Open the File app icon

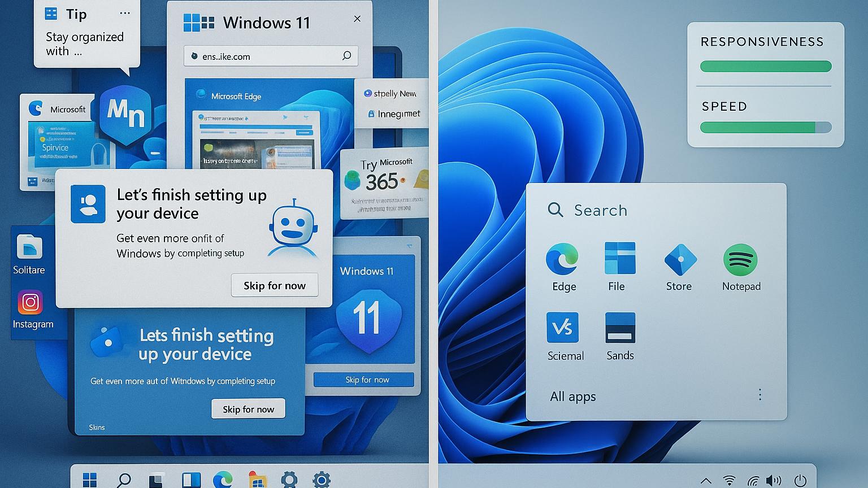(619, 259)
